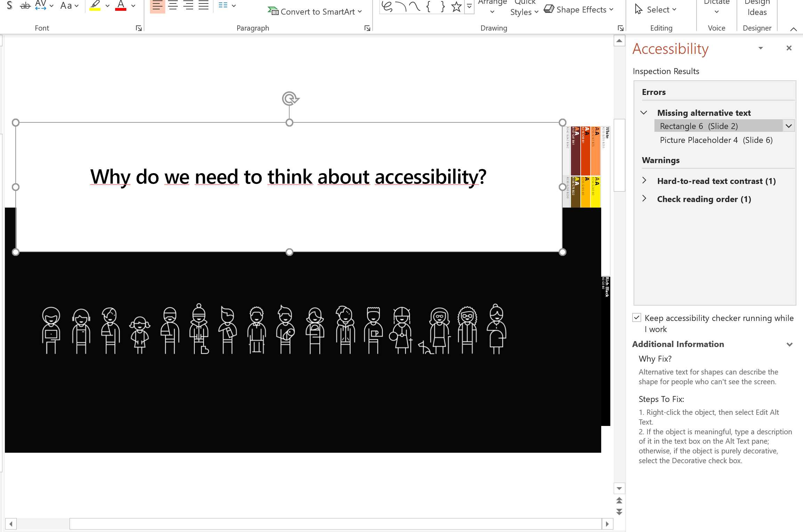The image size is (803, 532).
Task: Apply strikethrough formatting to the text
Action: 25,6
